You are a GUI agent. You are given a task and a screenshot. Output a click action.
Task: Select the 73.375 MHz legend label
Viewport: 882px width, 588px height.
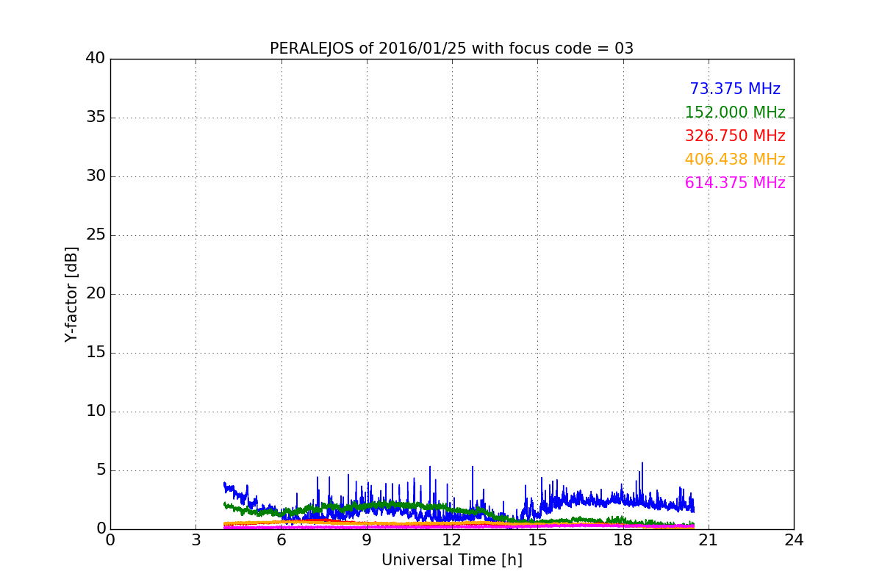pyautogui.click(x=735, y=89)
